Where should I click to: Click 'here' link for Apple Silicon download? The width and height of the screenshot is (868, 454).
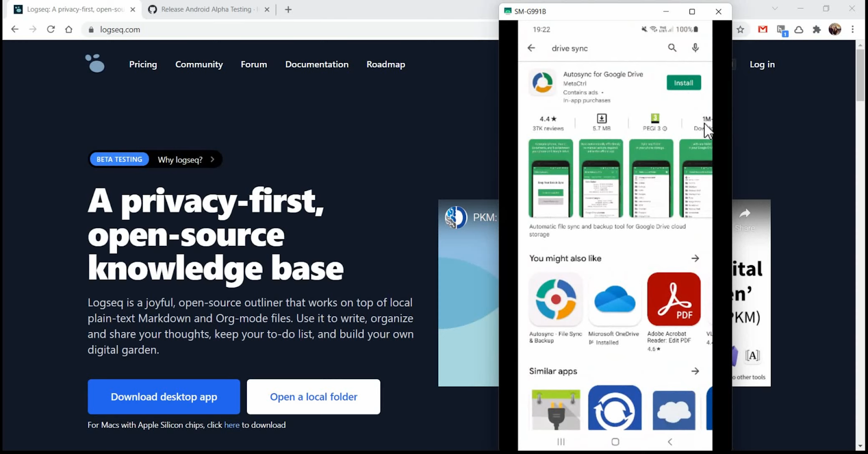click(232, 425)
